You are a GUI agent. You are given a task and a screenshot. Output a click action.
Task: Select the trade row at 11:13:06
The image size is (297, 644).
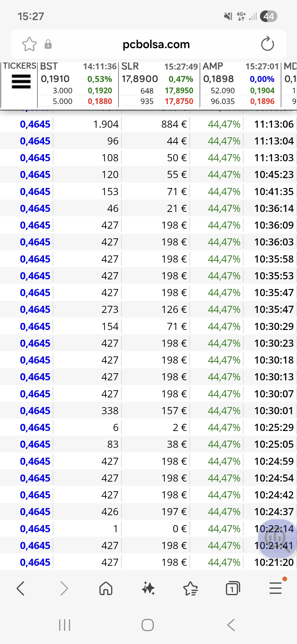coord(148,124)
